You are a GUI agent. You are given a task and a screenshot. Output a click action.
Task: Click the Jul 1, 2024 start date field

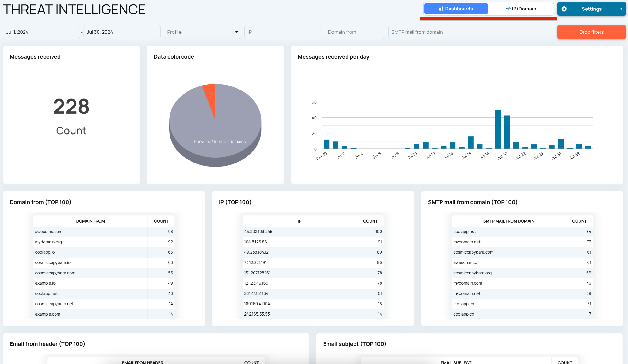(41, 32)
